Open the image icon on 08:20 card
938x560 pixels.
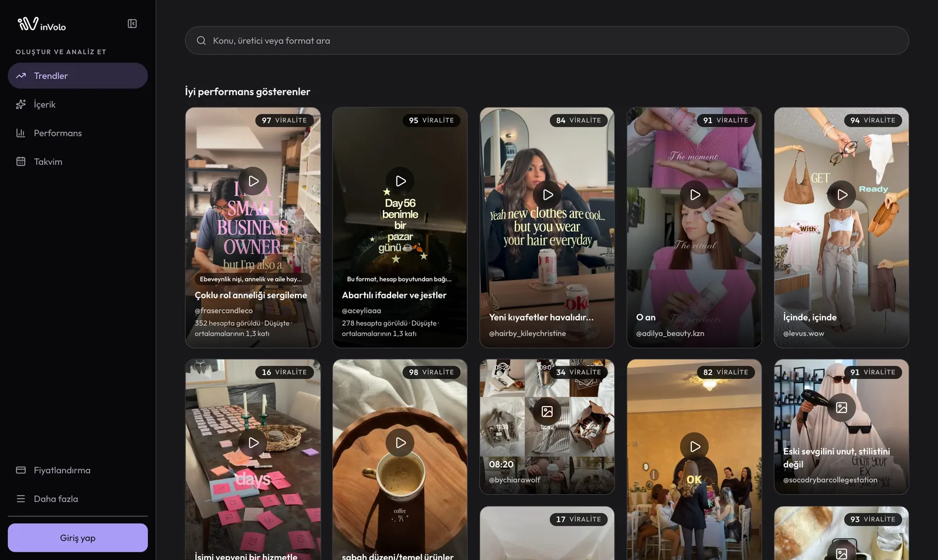point(548,412)
